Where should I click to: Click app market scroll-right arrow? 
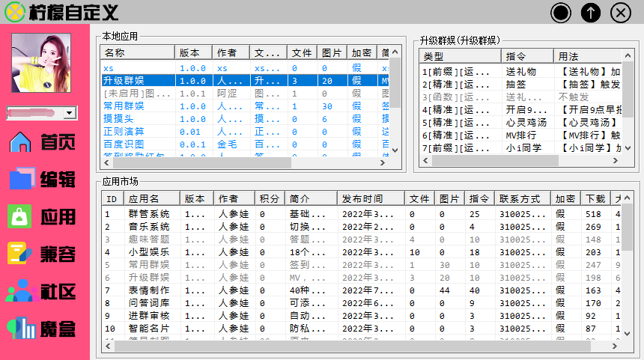[x=615, y=347]
